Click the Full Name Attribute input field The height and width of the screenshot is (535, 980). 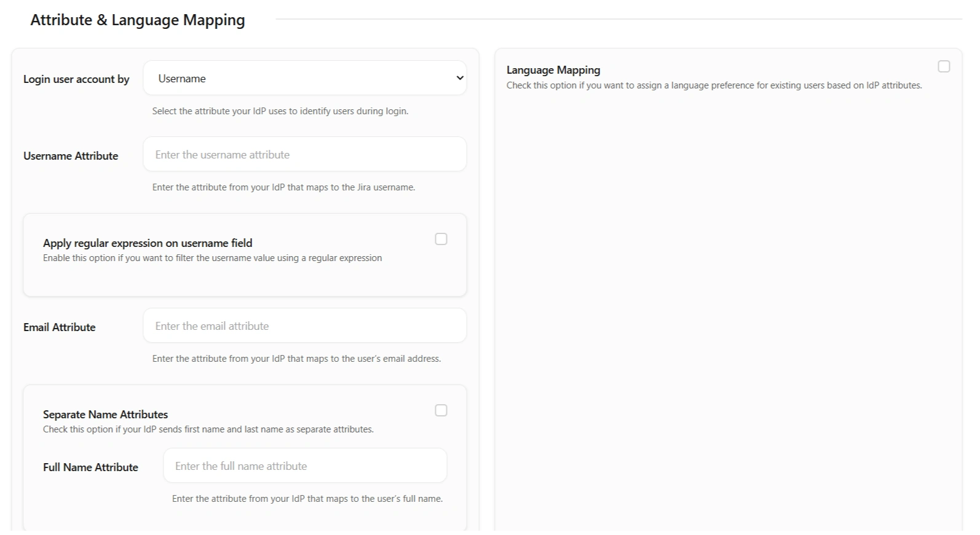click(x=304, y=466)
